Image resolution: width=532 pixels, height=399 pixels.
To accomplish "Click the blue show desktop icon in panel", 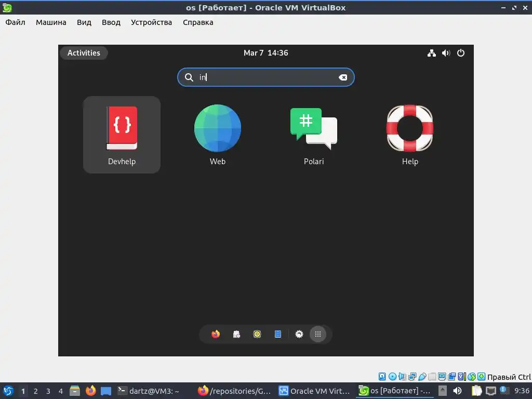I will tap(106, 391).
